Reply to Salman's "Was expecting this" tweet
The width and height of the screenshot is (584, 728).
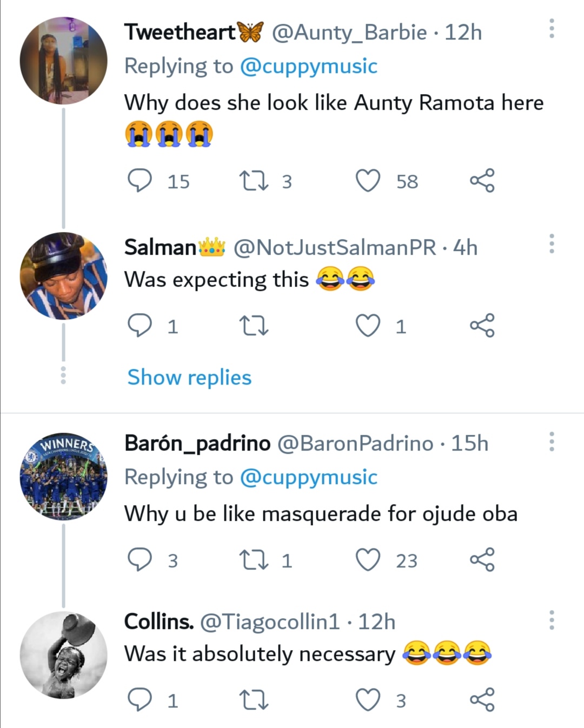(140, 326)
